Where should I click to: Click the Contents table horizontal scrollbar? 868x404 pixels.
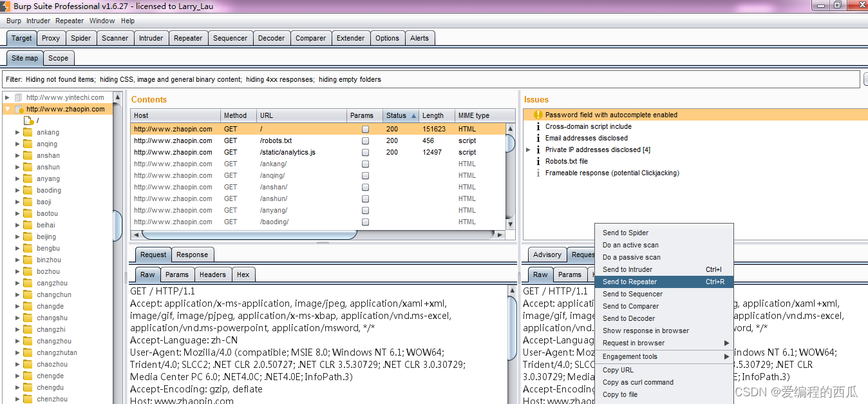pos(249,235)
